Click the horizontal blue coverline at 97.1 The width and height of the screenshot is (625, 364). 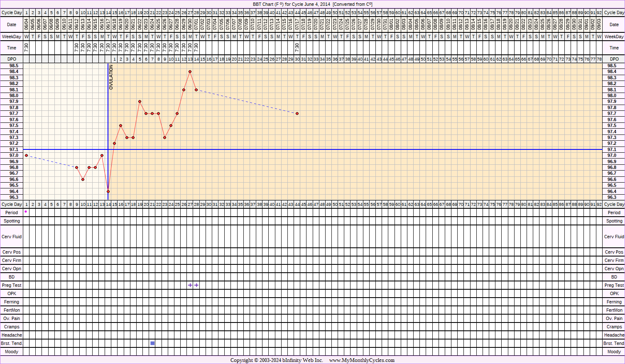pyautogui.click(x=332, y=149)
